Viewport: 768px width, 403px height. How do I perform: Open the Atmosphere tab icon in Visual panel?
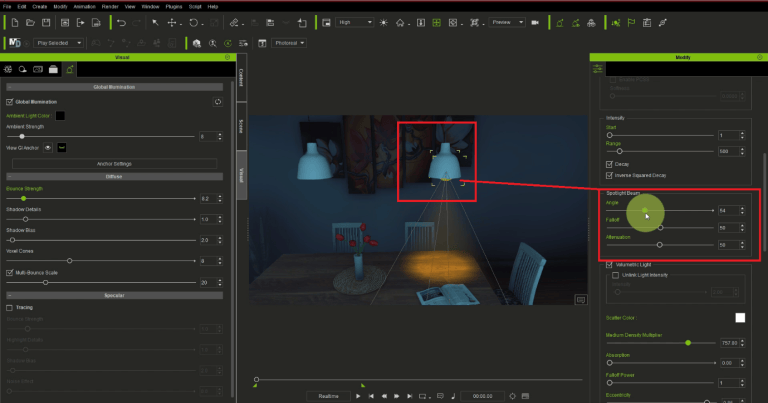pyautogui.click(x=23, y=70)
